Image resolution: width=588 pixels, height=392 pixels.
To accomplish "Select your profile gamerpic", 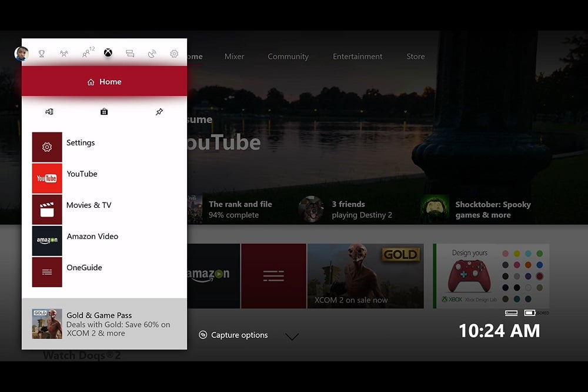I will [x=22, y=54].
